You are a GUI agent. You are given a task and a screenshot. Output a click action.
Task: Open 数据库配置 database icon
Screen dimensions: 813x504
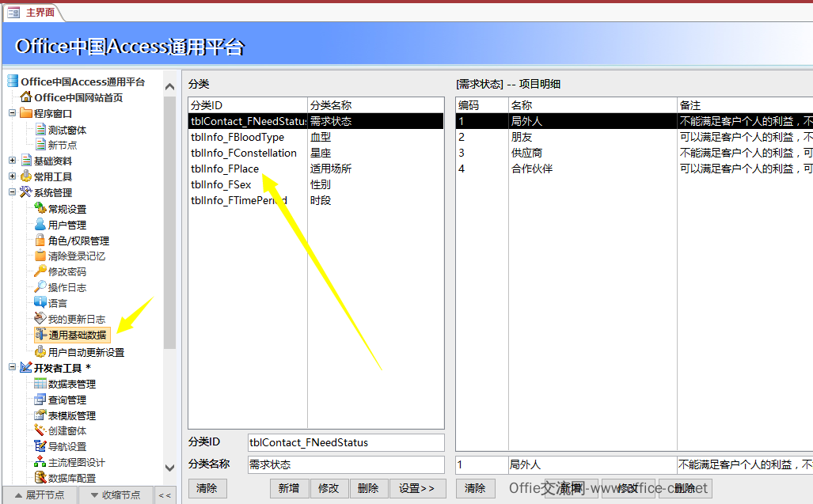click(40, 478)
